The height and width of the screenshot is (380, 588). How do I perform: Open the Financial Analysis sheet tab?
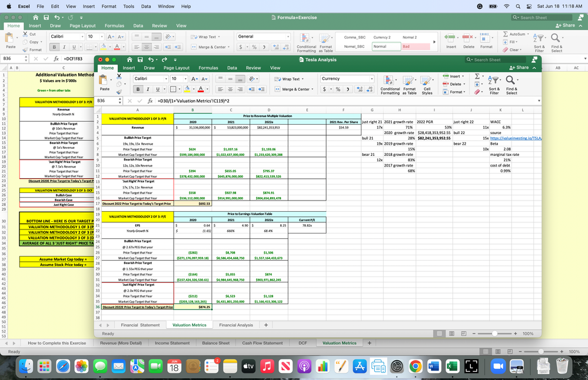click(x=237, y=325)
